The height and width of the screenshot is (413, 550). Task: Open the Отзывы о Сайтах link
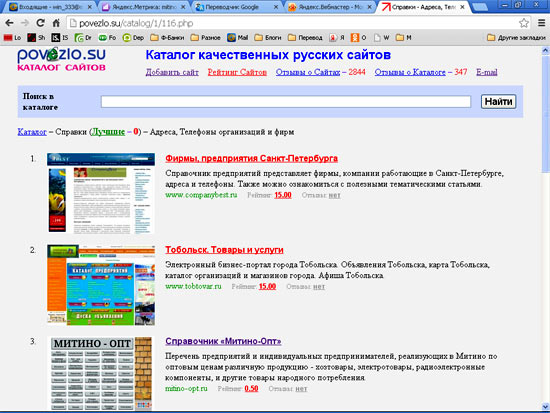coord(308,72)
